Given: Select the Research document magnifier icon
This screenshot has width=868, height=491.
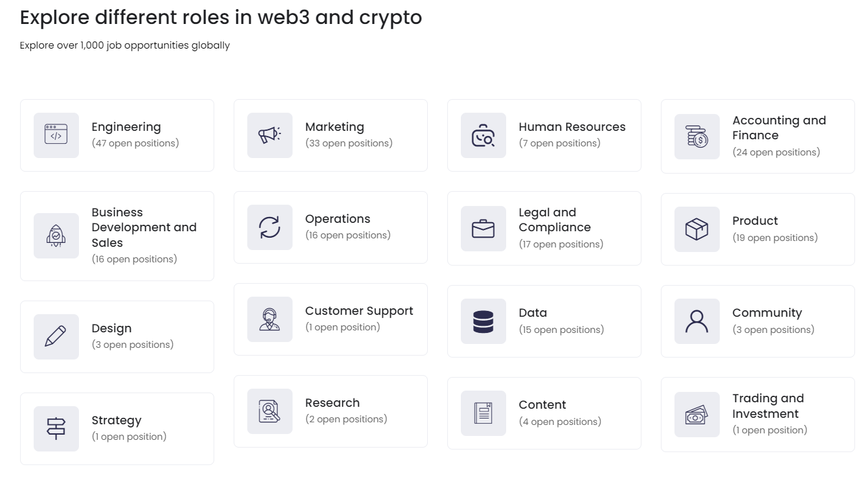Looking at the screenshot, I should pos(269,411).
